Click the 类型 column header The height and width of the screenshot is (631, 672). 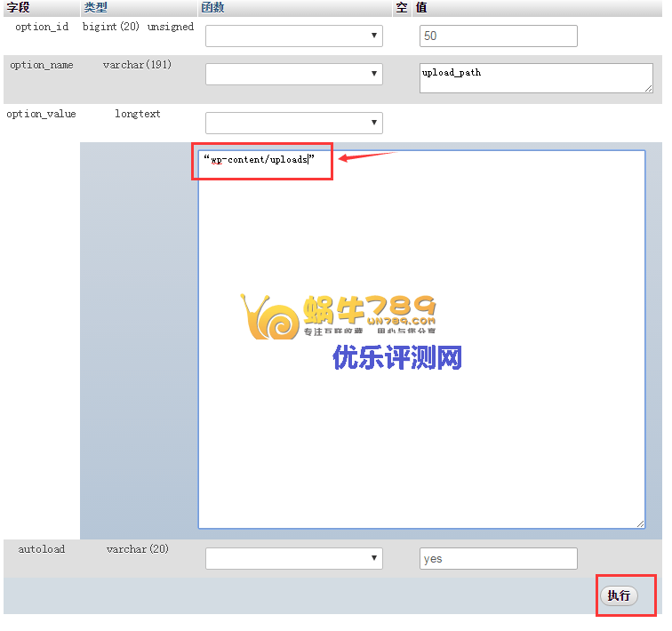pos(95,7)
